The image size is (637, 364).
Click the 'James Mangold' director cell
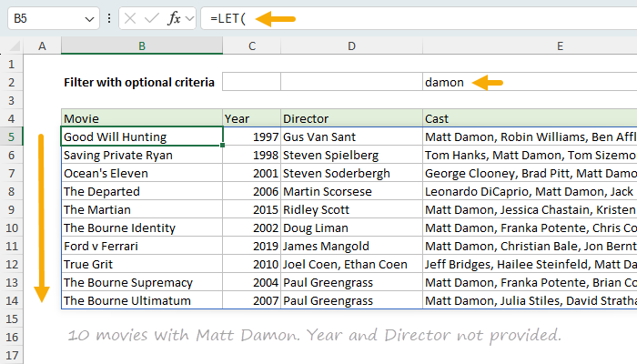[351, 247]
